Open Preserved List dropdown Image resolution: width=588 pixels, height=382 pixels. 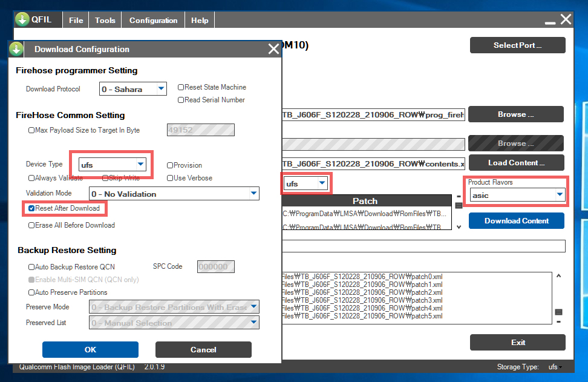(174, 322)
